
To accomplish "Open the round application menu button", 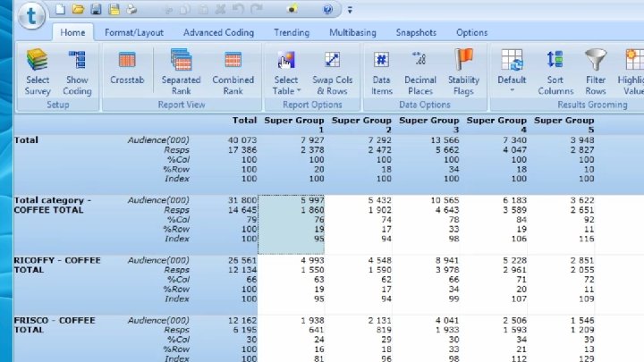I will (x=31, y=15).
